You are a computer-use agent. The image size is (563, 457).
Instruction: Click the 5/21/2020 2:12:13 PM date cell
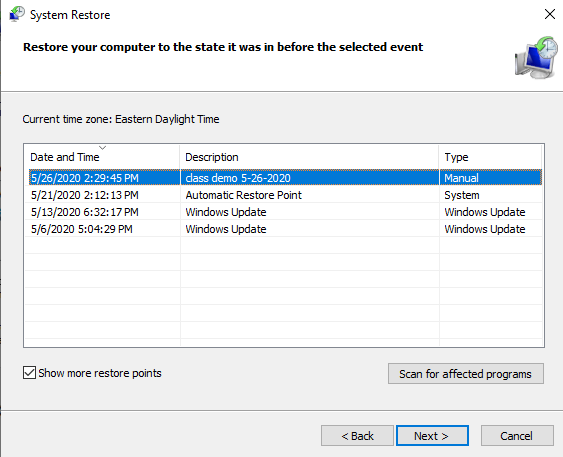coord(85,195)
